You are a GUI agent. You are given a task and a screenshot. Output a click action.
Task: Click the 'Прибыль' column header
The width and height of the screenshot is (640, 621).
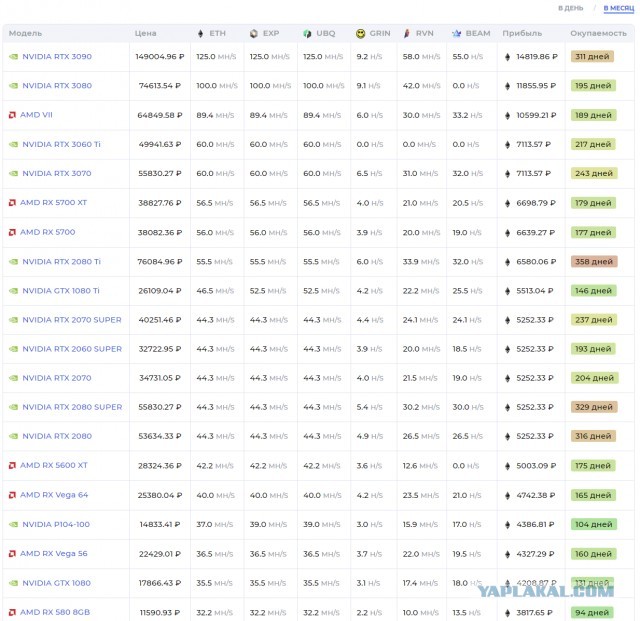coord(522,33)
